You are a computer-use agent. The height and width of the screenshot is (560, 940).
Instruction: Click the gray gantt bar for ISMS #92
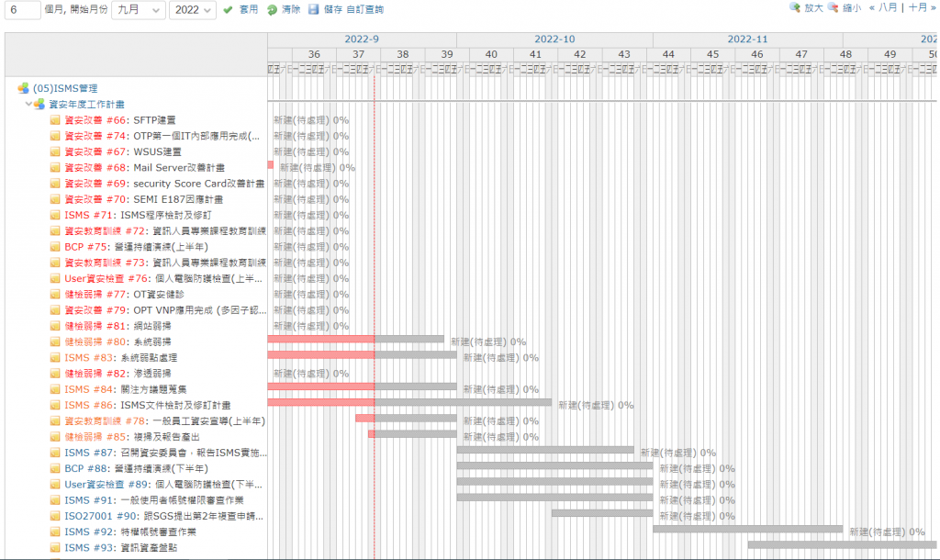click(x=747, y=530)
